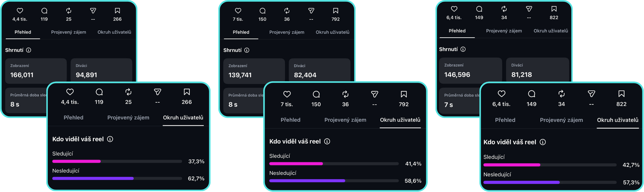Switch to Projevený zájem tab in top-left card
Viewport: 644px width, 192px height.
[x=69, y=32]
